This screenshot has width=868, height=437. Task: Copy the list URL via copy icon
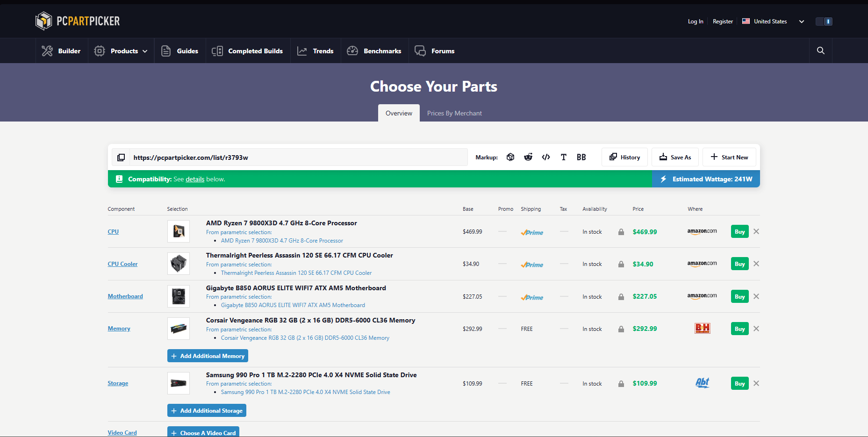(x=121, y=158)
